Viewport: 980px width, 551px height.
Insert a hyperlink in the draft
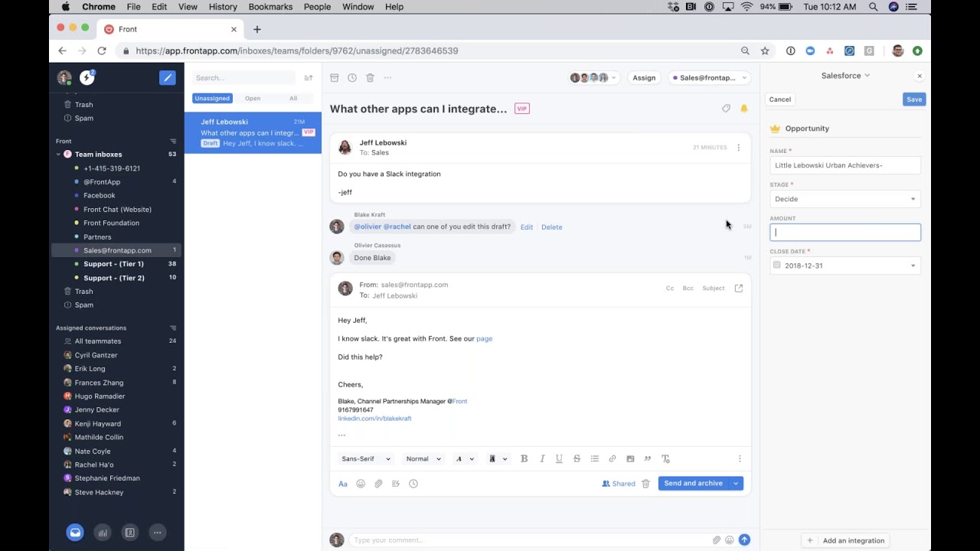[612, 458]
